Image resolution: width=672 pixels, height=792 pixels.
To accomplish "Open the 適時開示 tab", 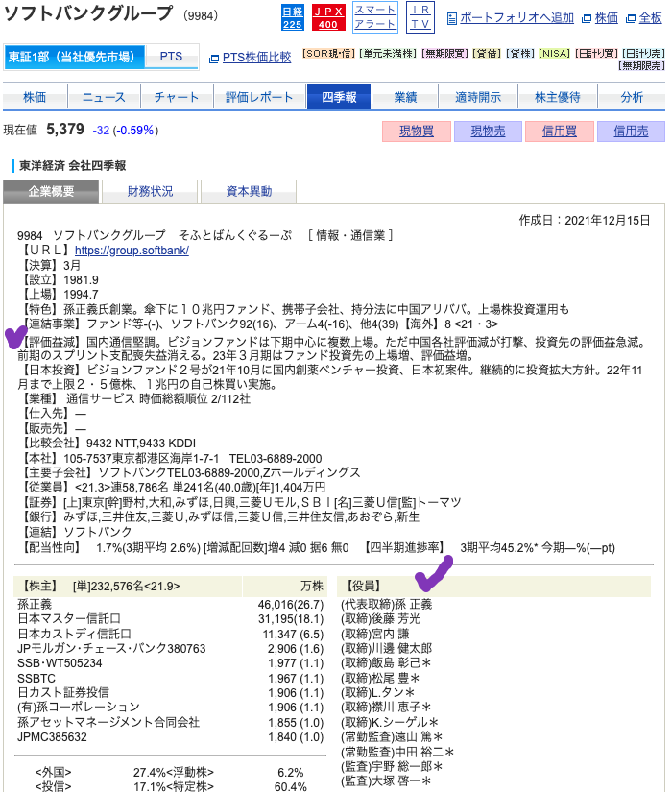I will click(x=478, y=97).
